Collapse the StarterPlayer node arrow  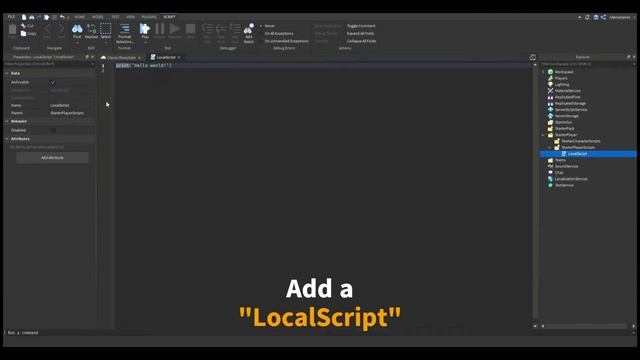pos(543,135)
